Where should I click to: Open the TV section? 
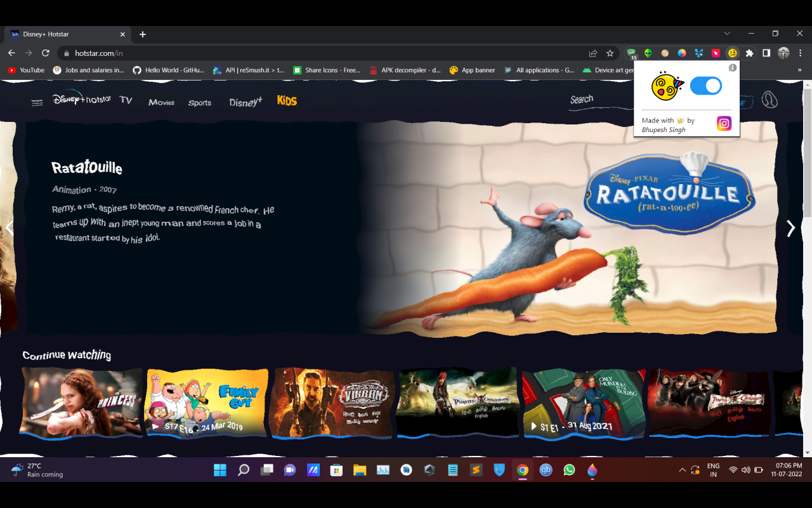[x=126, y=100]
